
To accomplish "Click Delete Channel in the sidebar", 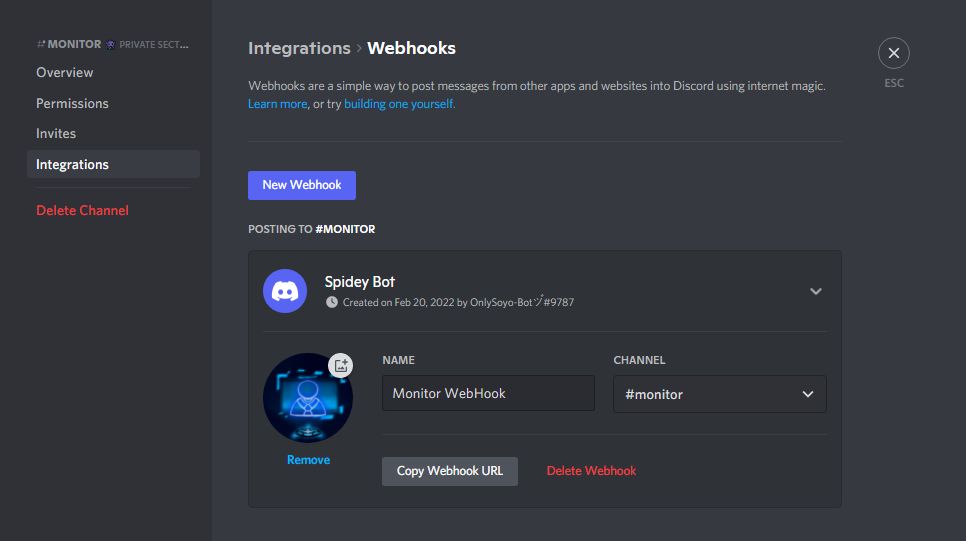I will [x=83, y=210].
